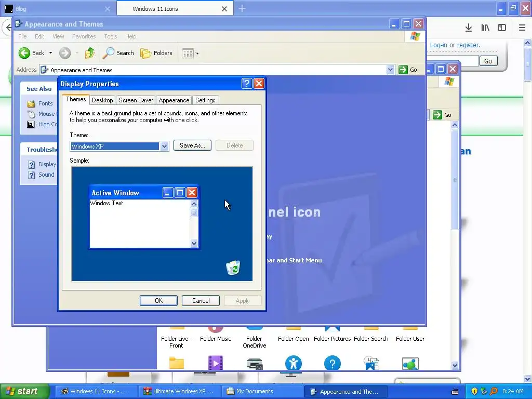Click the on-screen keyboard tray icon

[455, 392]
